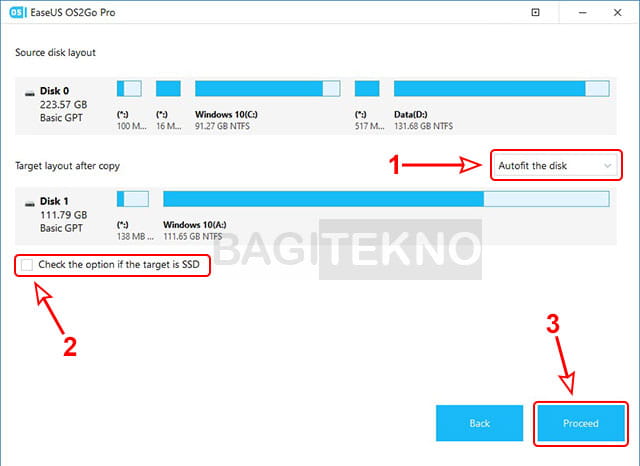Minimize the OS2Go Pro window
Image resolution: width=640 pixels, height=466 pixels.
click(582, 12)
